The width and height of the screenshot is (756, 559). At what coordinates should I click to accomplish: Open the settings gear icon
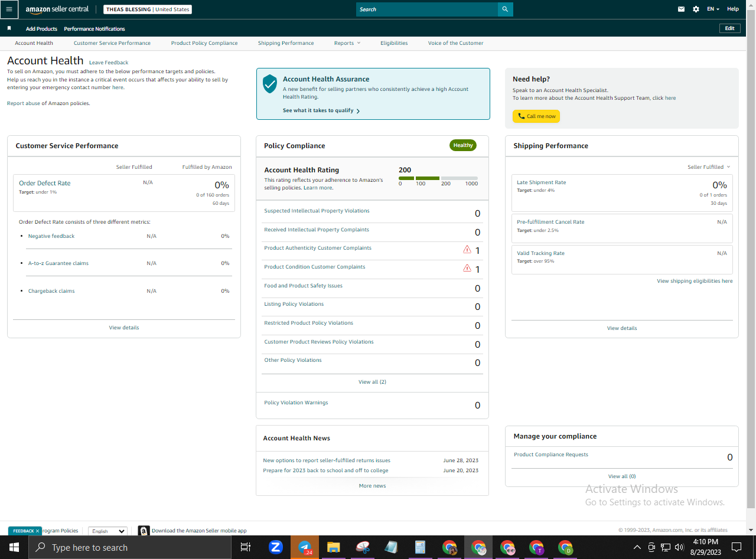click(696, 9)
